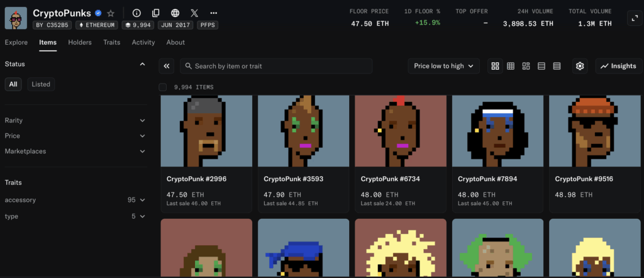Click the 47.50 ETH floor price value
Screen dimensions: 644x278
coord(370,23)
